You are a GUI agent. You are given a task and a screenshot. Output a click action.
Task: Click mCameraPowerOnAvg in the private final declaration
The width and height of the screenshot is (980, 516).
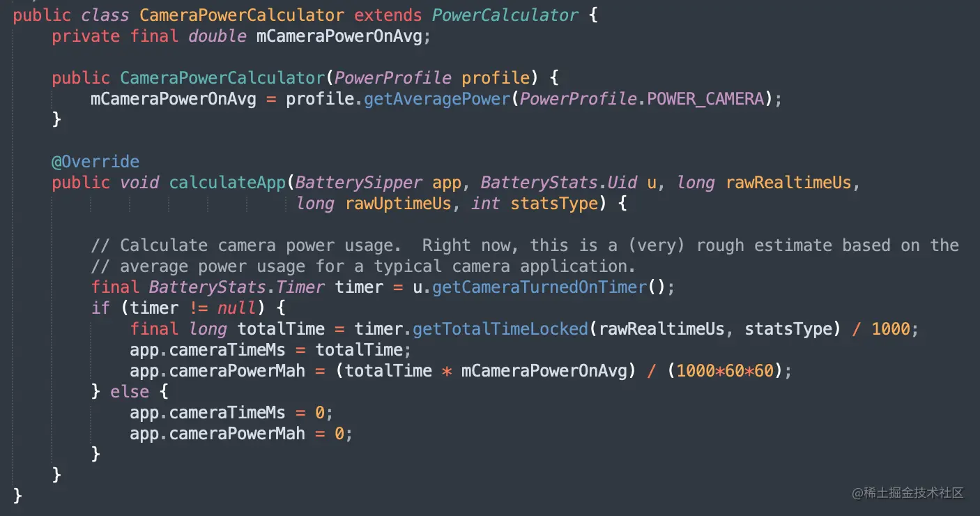[x=339, y=36]
